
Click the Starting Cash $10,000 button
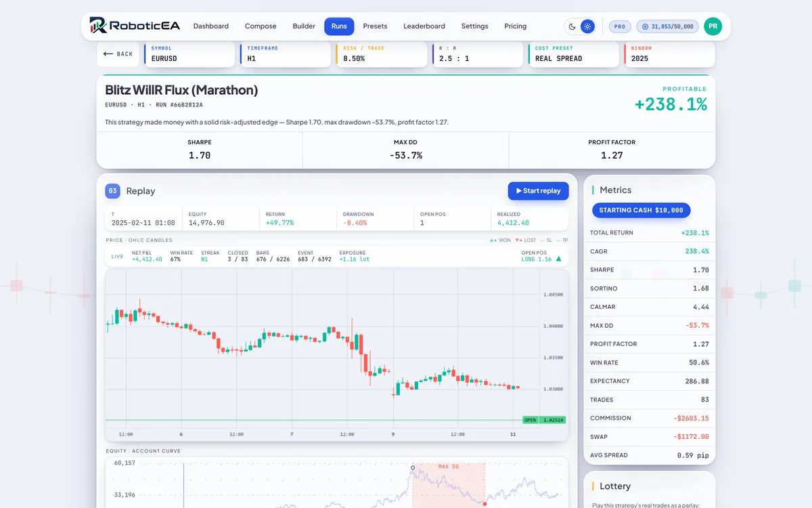pyautogui.click(x=641, y=210)
